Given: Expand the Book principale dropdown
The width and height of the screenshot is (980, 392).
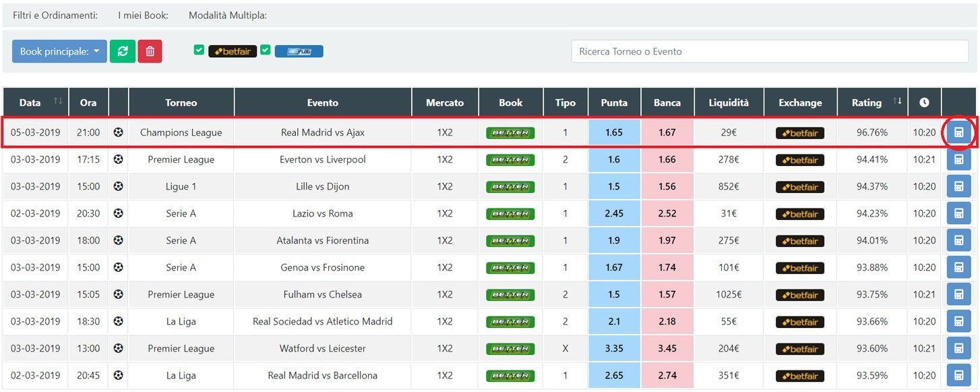Looking at the screenshot, I should 59,51.
